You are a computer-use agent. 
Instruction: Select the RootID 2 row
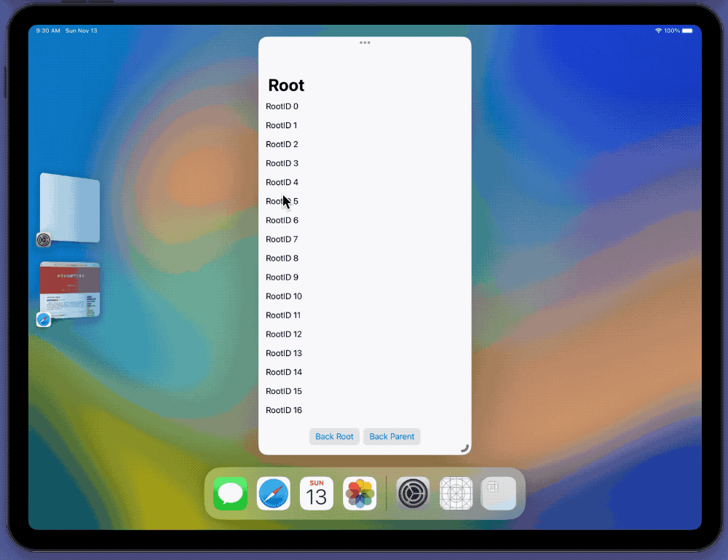coord(365,144)
